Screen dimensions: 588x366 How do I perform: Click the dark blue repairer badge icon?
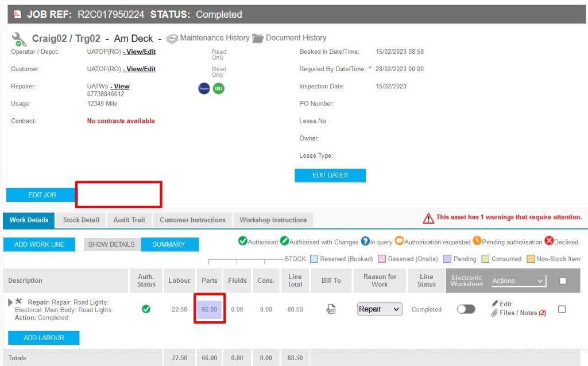tap(204, 88)
